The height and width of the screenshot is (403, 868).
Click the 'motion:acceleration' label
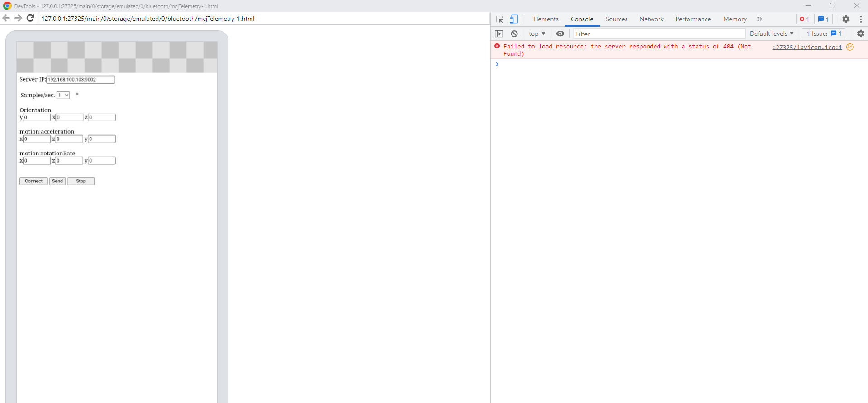pyautogui.click(x=47, y=132)
